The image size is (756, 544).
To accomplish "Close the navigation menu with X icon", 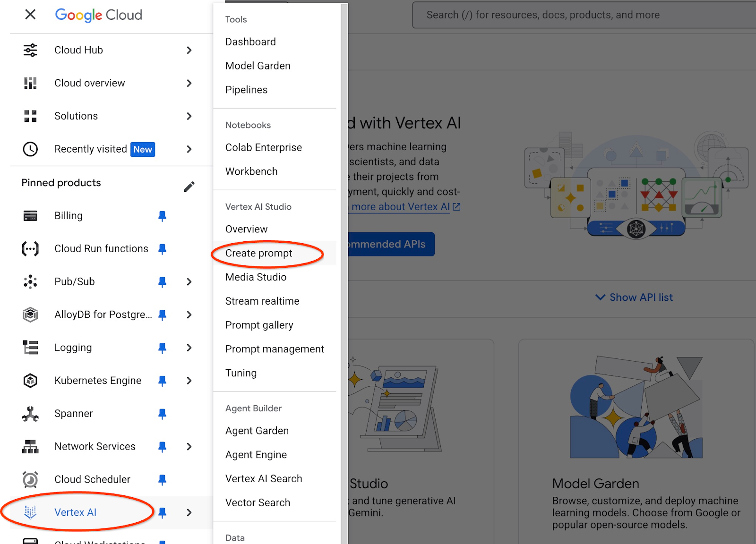I will coord(30,15).
